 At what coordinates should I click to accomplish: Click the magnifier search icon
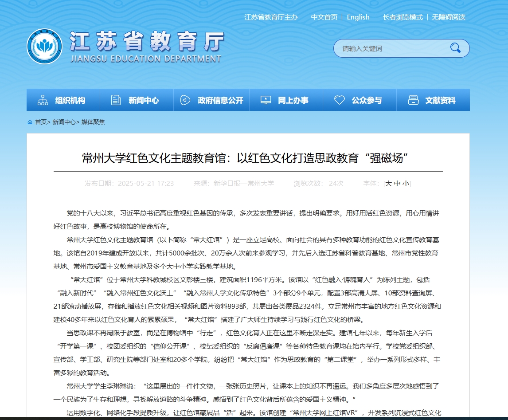455,48
